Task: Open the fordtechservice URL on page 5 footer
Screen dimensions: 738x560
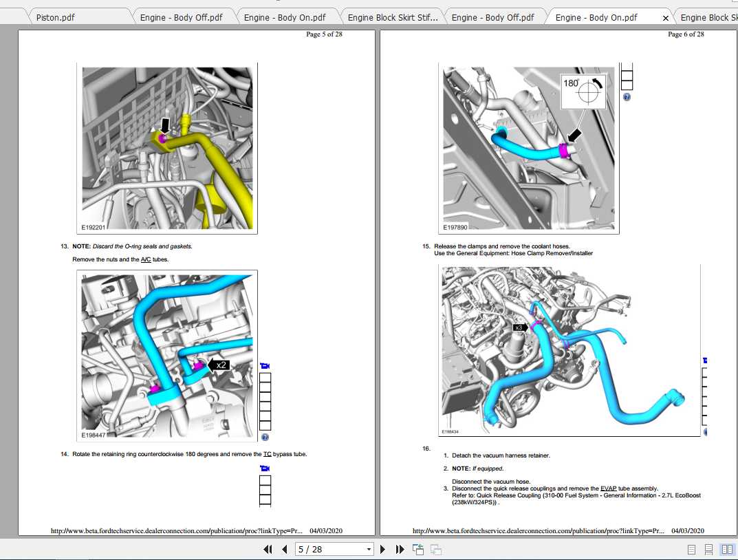Action: click(177, 530)
